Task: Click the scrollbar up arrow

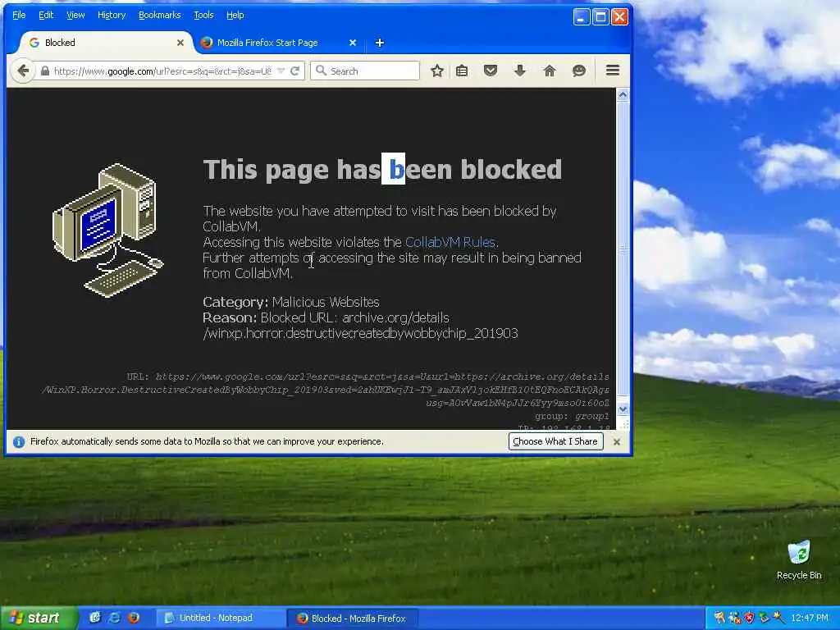Action: [x=623, y=95]
